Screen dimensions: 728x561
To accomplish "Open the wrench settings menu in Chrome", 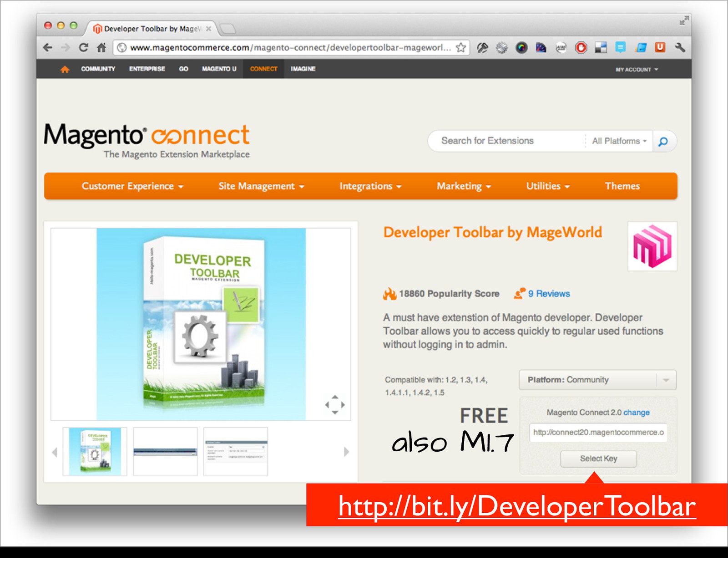I will pyautogui.click(x=680, y=47).
